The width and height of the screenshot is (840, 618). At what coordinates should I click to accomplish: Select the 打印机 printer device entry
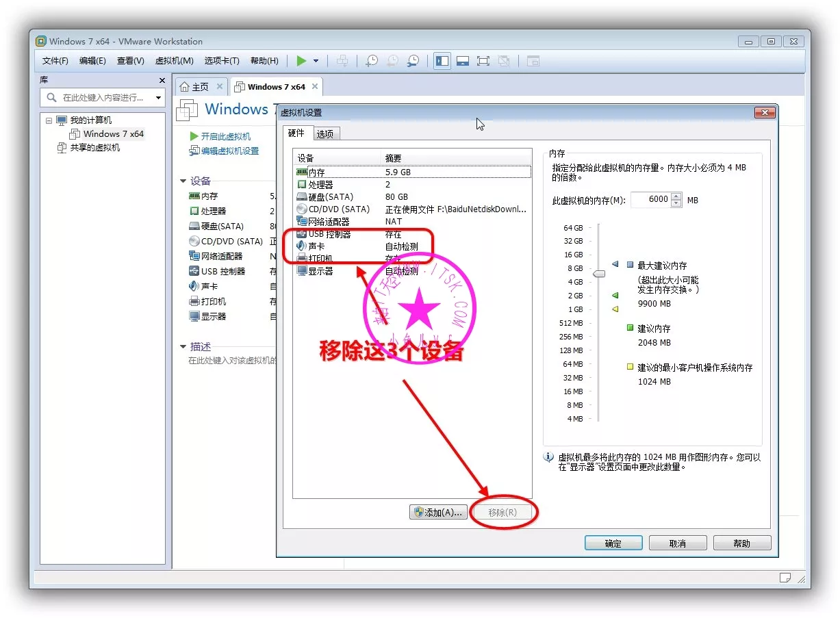[x=320, y=259]
